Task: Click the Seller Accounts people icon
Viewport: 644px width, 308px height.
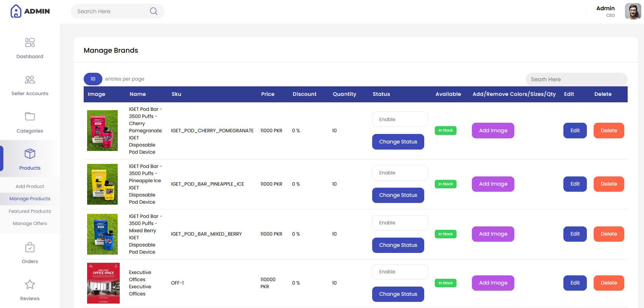Action: (30, 80)
